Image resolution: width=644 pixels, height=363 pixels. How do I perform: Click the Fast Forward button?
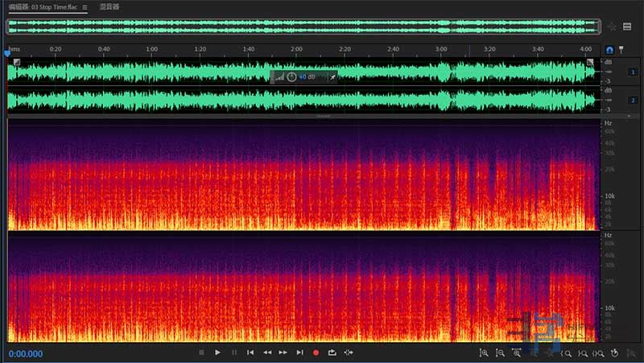pyautogui.click(x=283, y=353)
